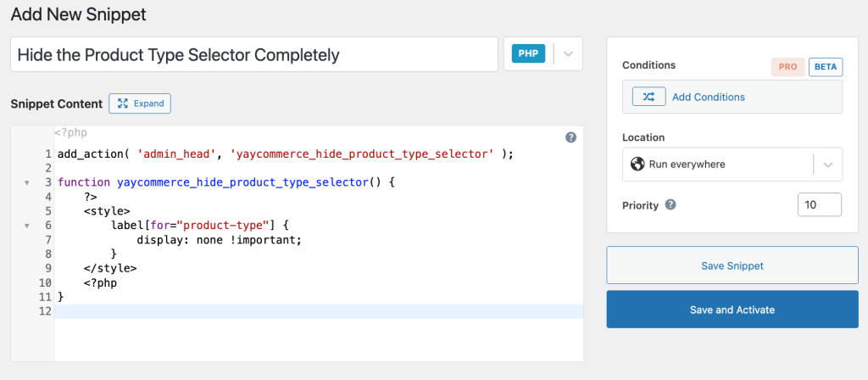This screenshot has height=380, width=868.
Task: Click the Conditions label
Action: click(648, 64)
